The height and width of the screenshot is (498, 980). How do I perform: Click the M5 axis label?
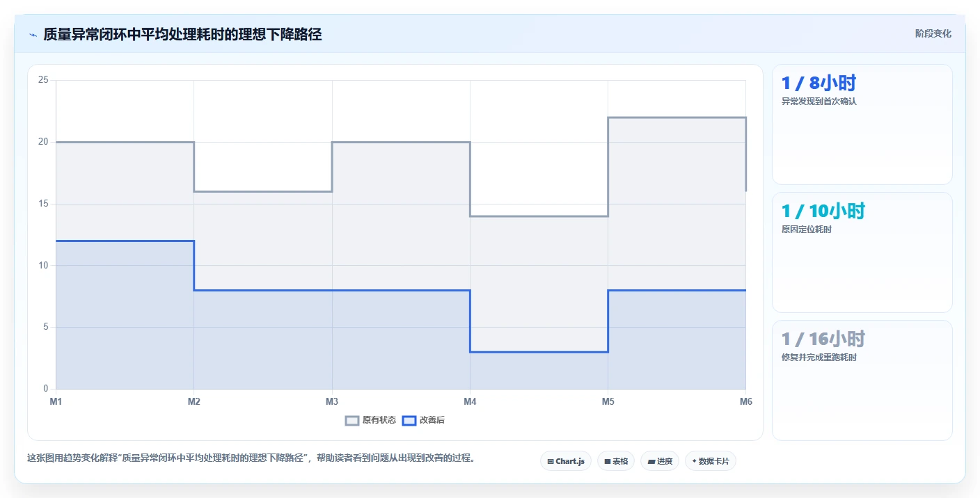(608, 401)
